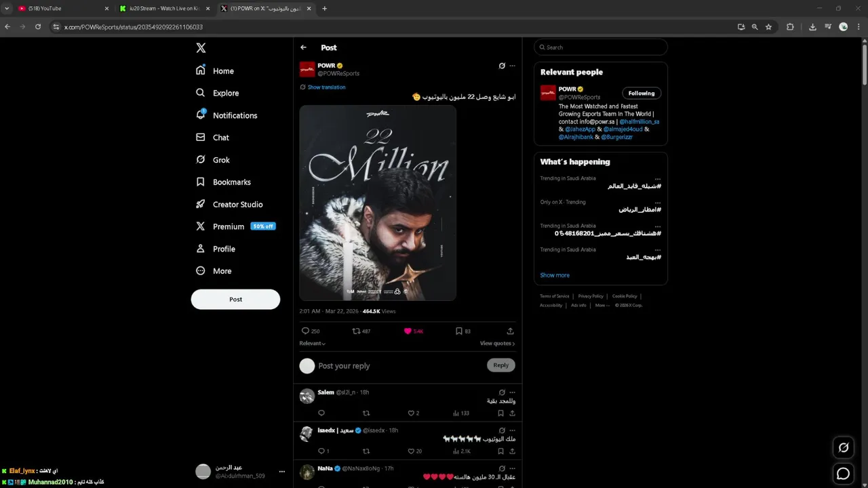Viewport: 868px width, 488px height.
Task: Open more options on NaNa reply
Action: click(512, 468)
